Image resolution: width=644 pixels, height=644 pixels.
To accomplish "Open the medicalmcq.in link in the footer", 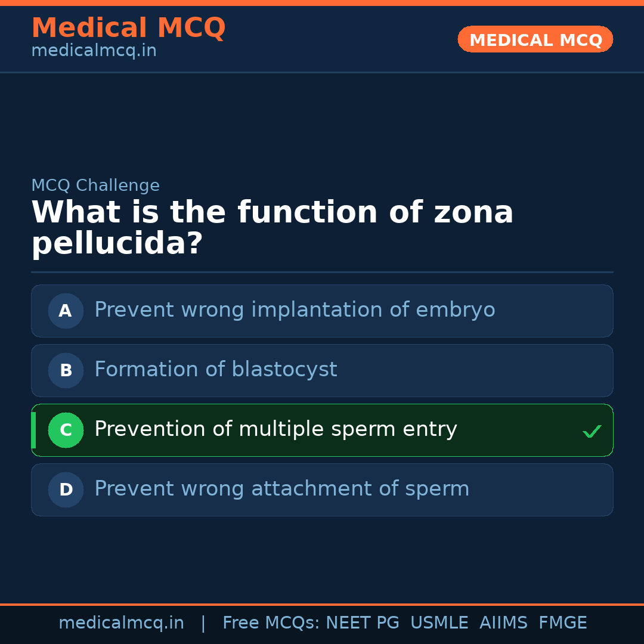I will tap(121, 623).
